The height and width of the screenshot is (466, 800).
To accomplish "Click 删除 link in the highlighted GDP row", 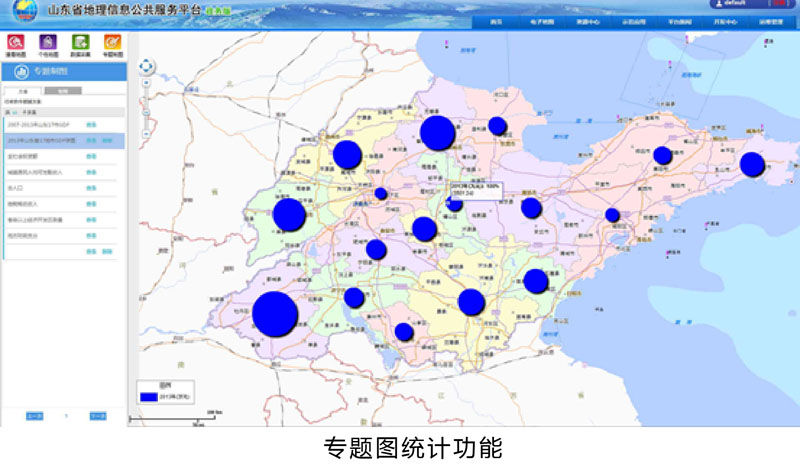I will tap(107, 140).
